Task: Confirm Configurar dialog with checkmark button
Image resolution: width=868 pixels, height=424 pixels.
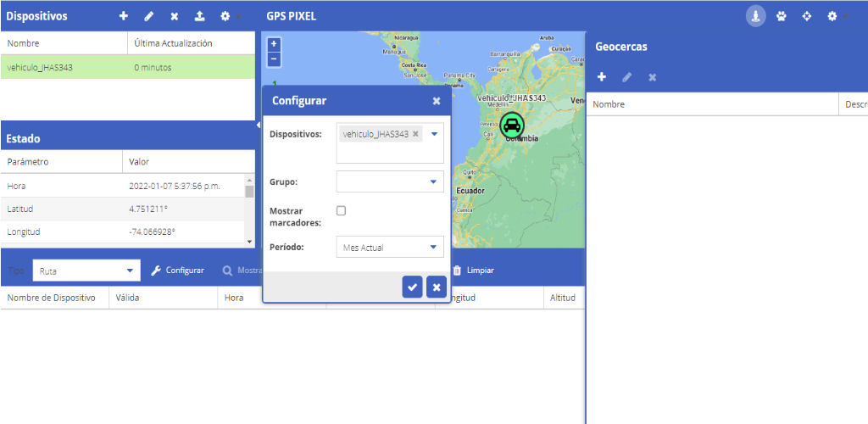Action: (413, 287)
